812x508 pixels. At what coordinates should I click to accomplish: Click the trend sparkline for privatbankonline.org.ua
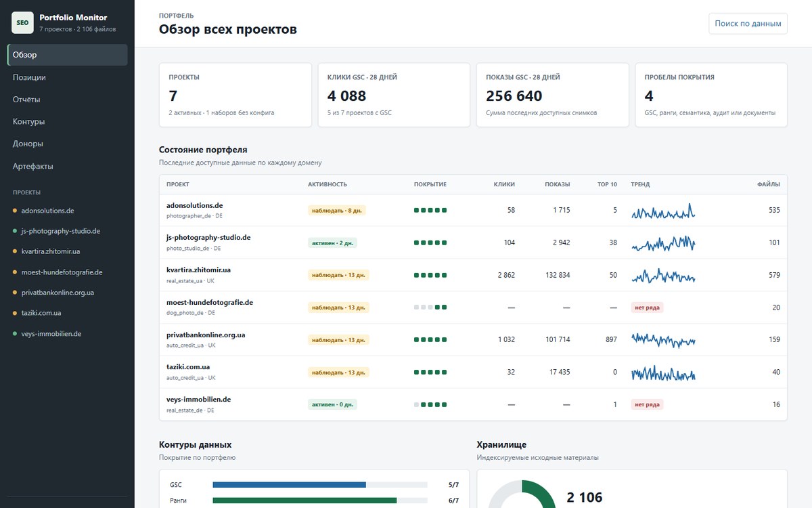tap(663, 340)
